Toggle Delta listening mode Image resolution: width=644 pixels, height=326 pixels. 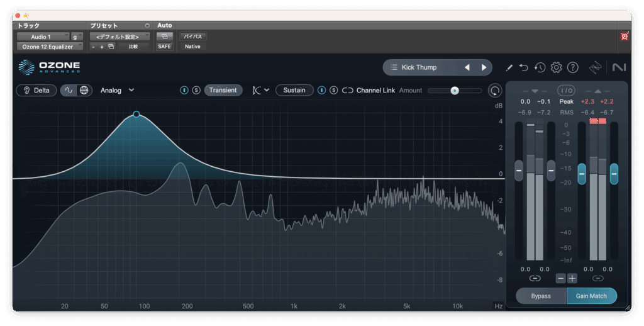click(36, 90)
